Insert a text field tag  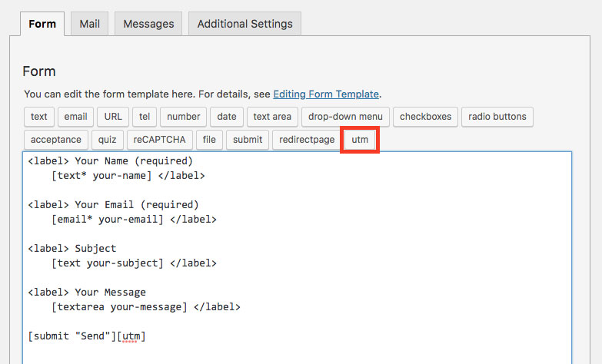click(38, 117)
